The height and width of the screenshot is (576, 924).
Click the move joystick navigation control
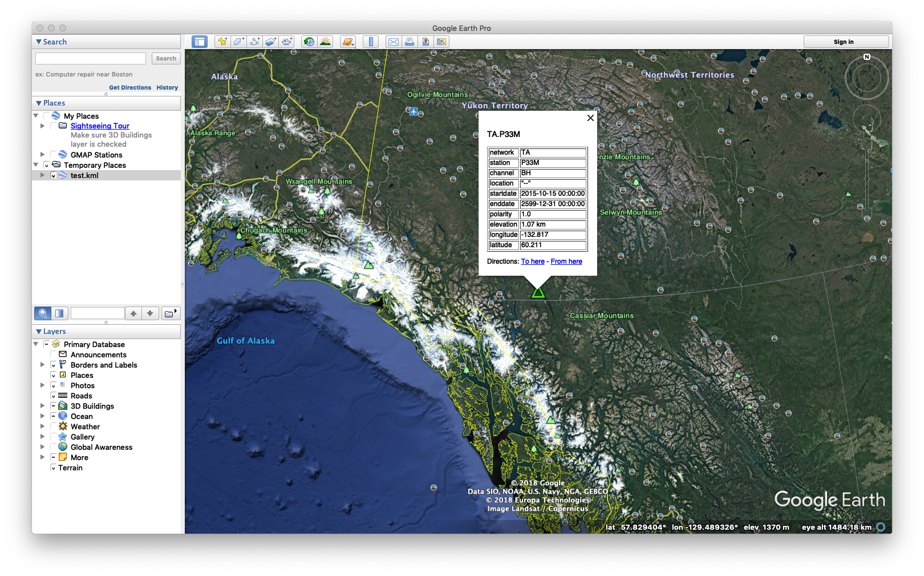(867, 119)
